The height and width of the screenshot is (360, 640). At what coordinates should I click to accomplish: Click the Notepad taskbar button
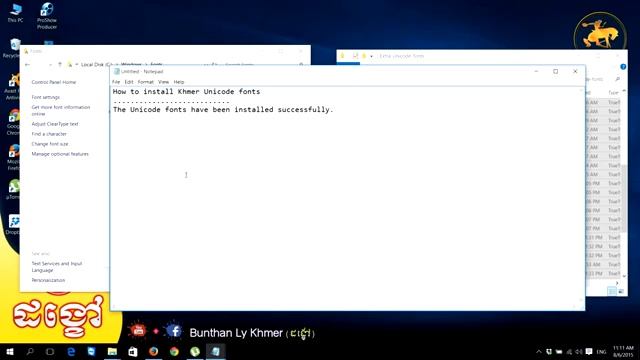coord(216,351)
